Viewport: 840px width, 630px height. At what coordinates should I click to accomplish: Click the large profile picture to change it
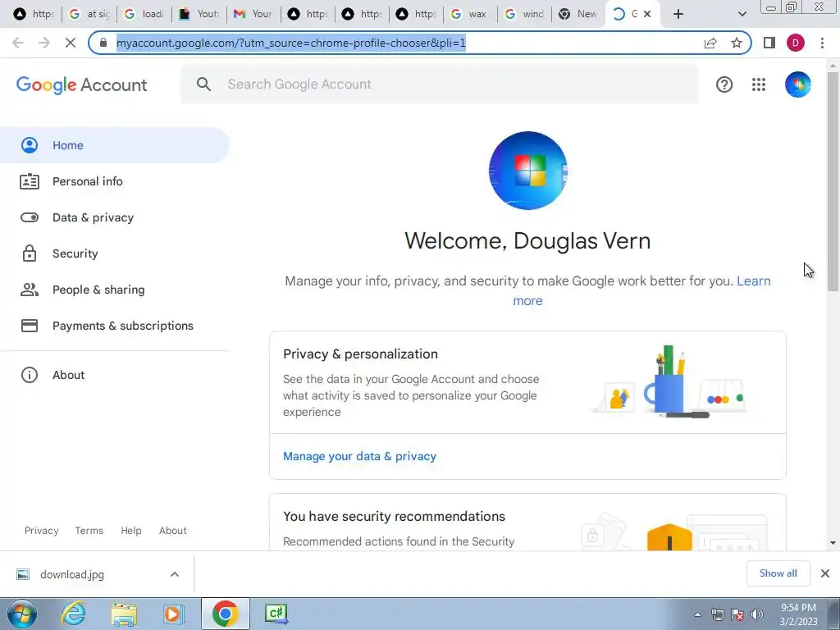[527, 171]
